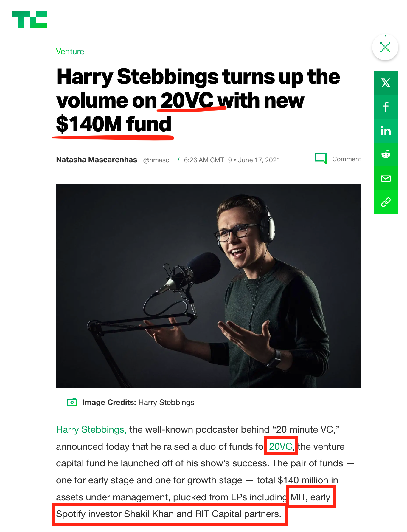The height and width of the screenshot is (532, 407).
Task: Open the green 20VC link in paragraph
Action: click(x=280, y=446)
